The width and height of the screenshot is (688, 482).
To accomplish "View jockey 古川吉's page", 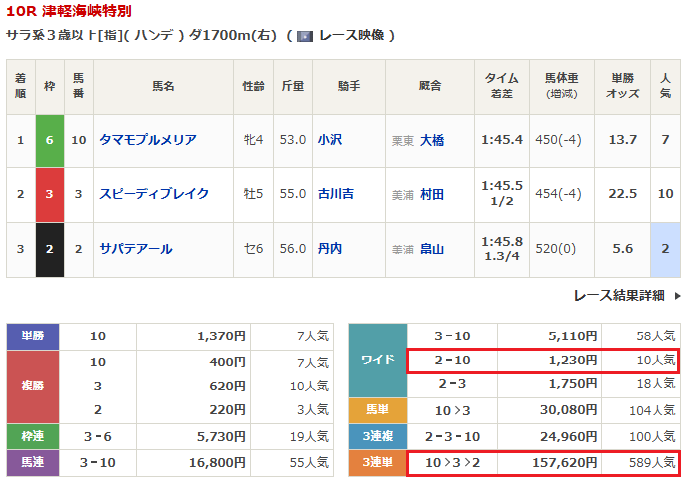I will click(x=335, y=194).
